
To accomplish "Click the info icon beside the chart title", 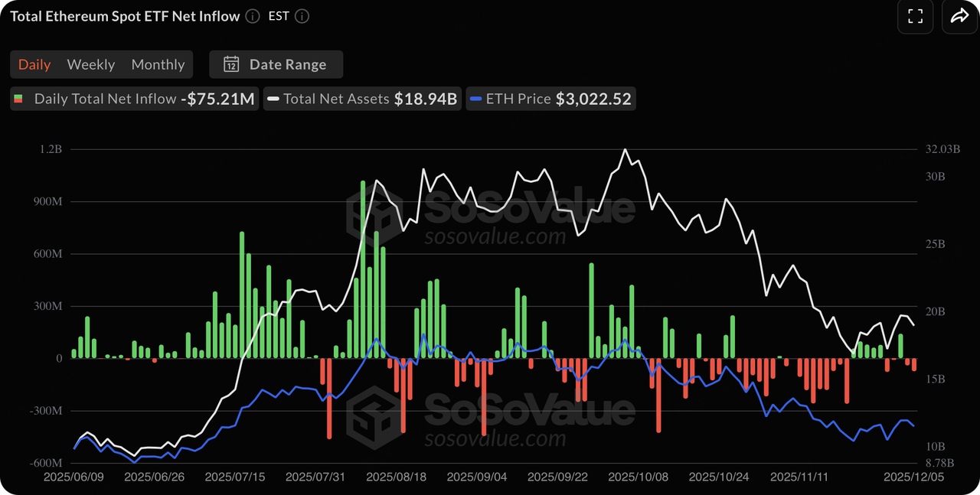I will [253, 16].
